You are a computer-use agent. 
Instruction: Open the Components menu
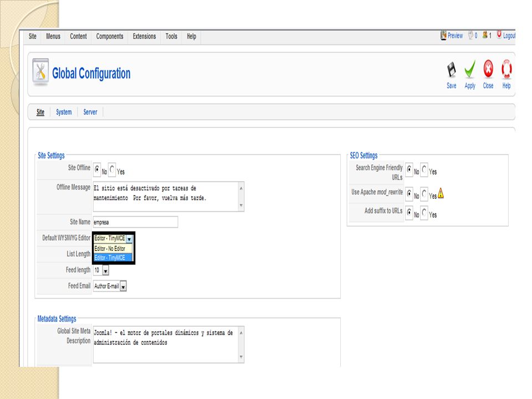[x=110, y=37]
